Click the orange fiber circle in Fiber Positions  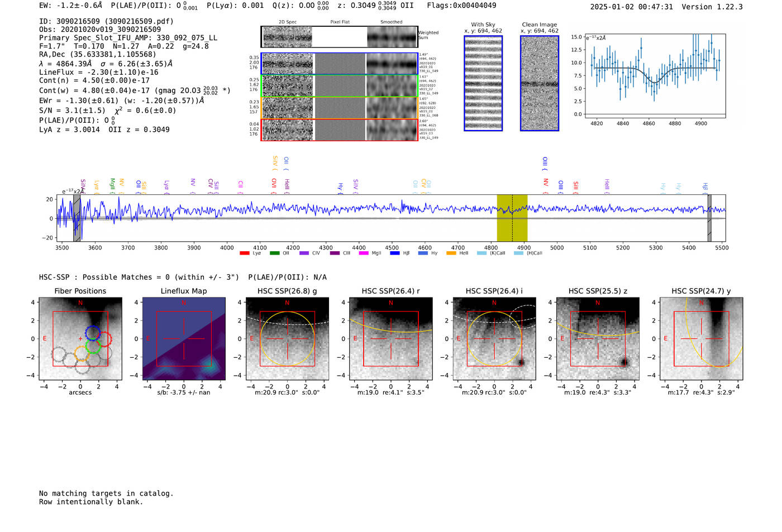(x=82, y=353)
